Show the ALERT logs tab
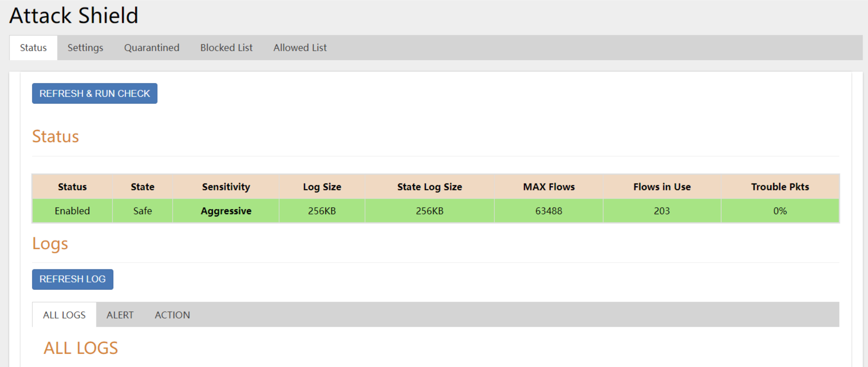 click(x=120, y=315)
